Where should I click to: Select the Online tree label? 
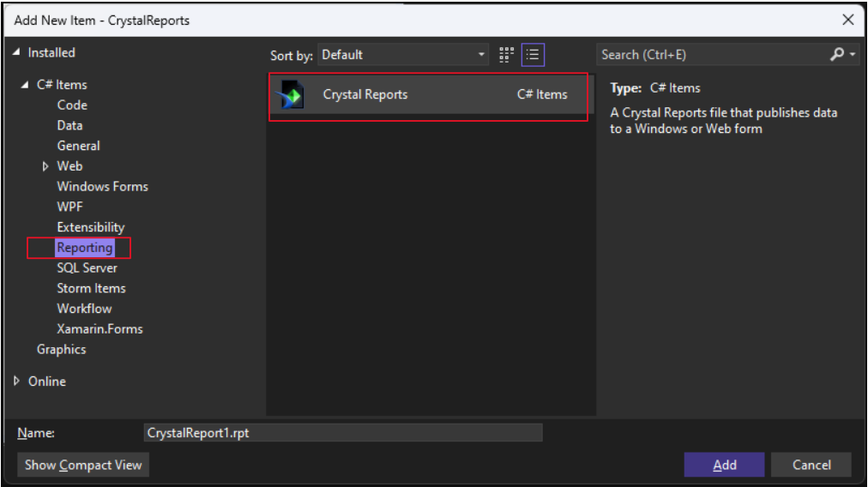pos(47,382)
